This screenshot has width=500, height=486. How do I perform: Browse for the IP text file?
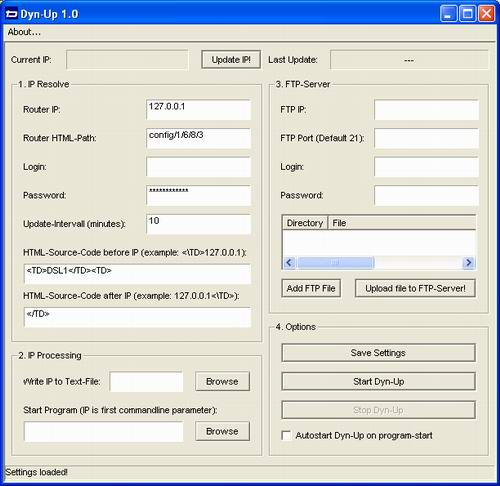[x=222, y=381]
